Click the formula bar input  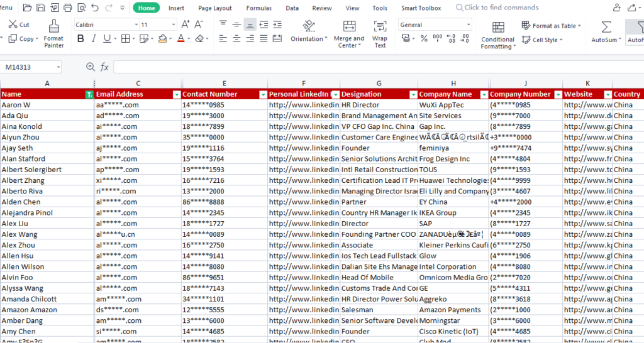click(x=378, y=67)
